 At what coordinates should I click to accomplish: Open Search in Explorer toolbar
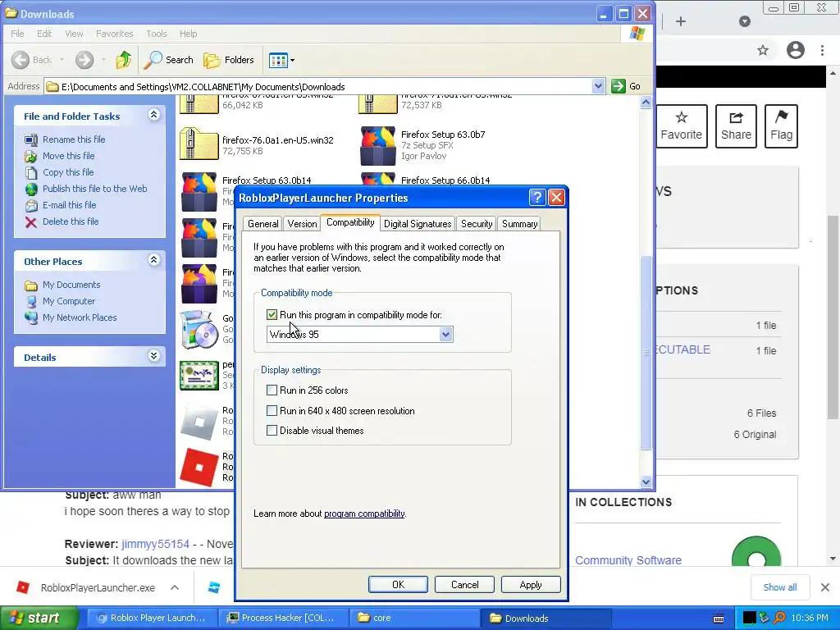click(168, 60)
